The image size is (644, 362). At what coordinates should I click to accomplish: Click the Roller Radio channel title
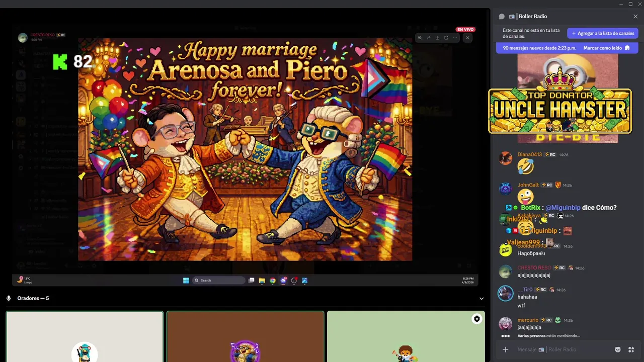533,17
